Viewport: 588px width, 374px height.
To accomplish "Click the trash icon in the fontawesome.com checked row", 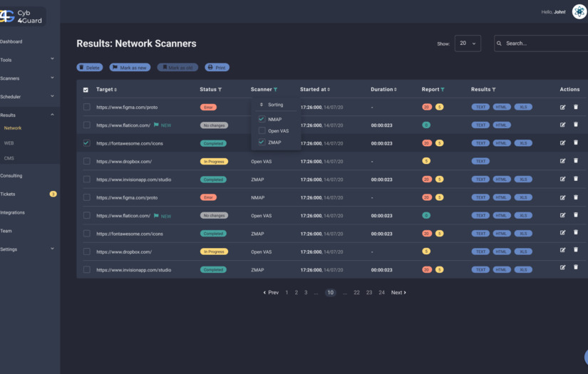I will tap(576, 142).
